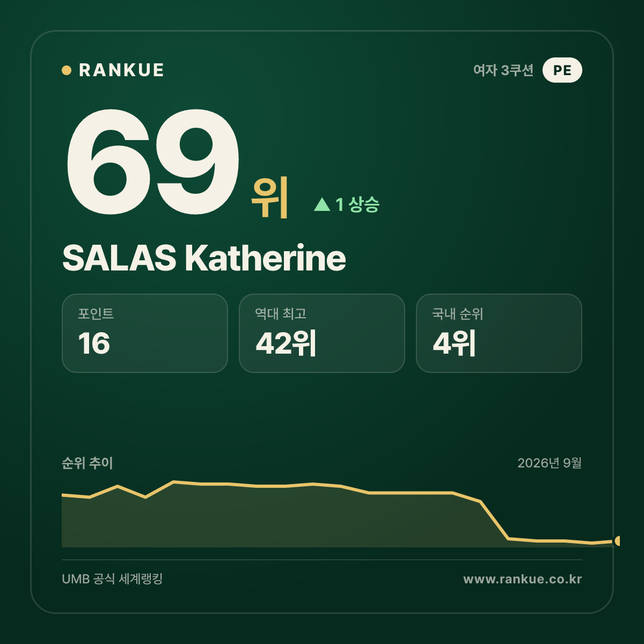Viewport: 644px width, 644px height.
Task: Click the 순위 추이 chart heading
Action: 87,463
